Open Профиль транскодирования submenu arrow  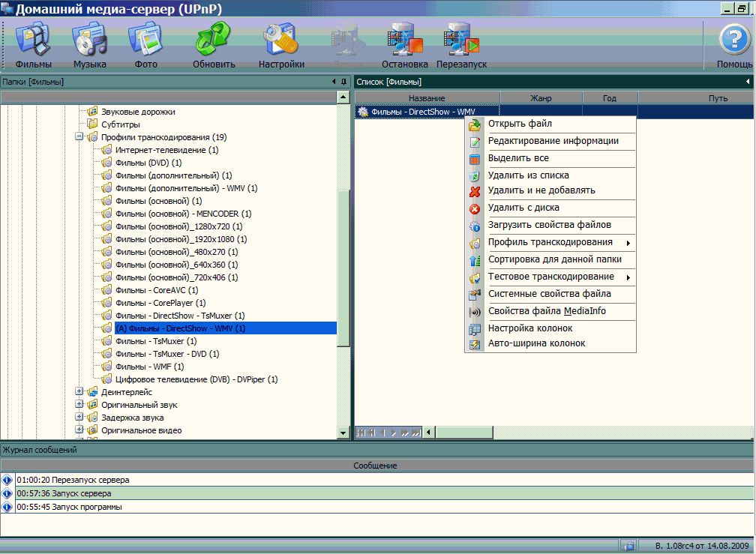[628, 244]
